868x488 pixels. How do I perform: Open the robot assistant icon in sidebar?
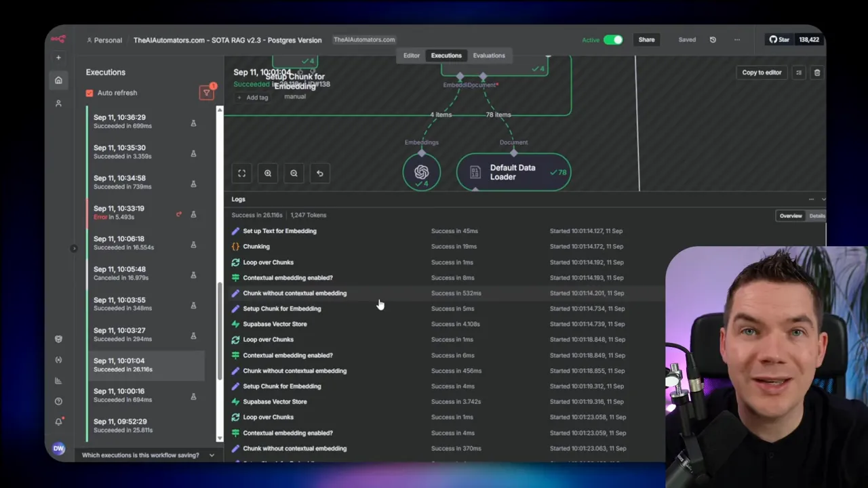point(58,339)
